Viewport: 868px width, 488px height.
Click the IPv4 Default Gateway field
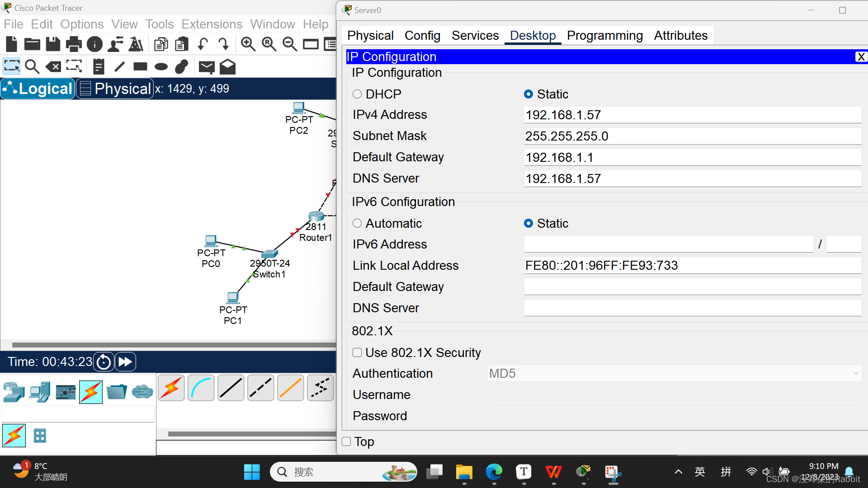(693, 157)
